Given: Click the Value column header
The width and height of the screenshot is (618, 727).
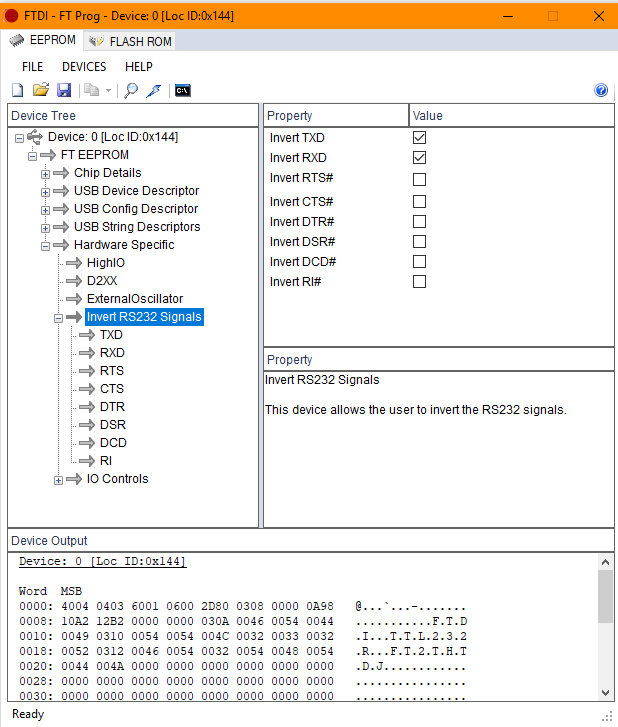Looking at the screenshot, I should [512, 115].
